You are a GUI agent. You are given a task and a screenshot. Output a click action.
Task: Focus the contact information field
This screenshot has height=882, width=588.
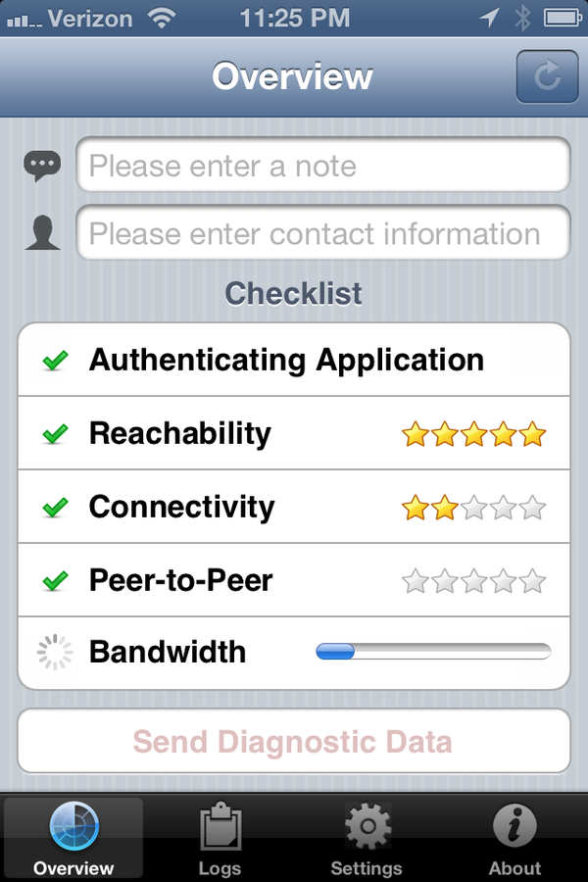tap(323, 232)
